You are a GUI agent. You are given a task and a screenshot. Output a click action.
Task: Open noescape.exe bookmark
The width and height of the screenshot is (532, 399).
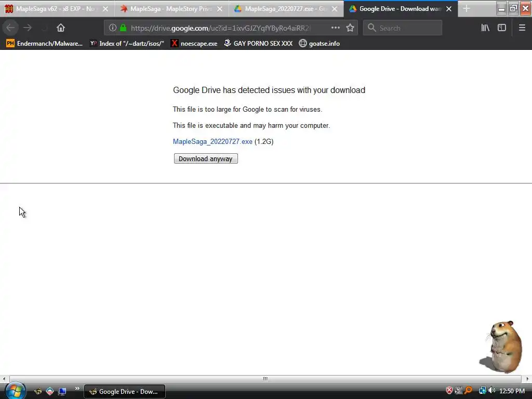pos(194,44)
